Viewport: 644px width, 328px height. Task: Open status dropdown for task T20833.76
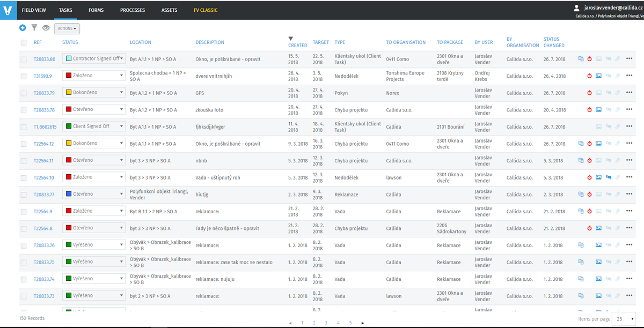point(94,245)
